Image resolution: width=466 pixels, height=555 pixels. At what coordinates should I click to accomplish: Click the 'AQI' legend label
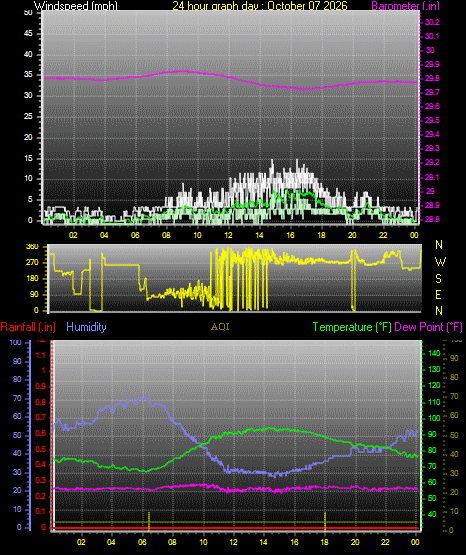[x=220, y=327]
